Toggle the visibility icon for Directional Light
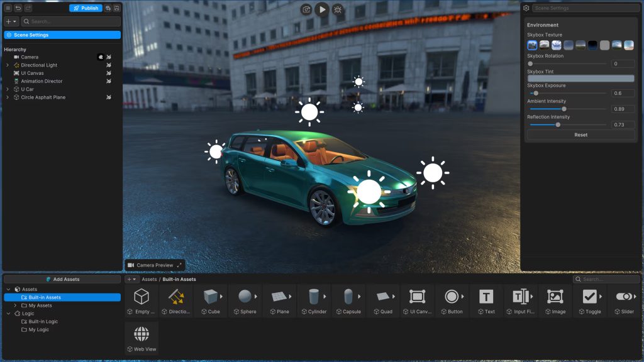 [x=109, y=65]
